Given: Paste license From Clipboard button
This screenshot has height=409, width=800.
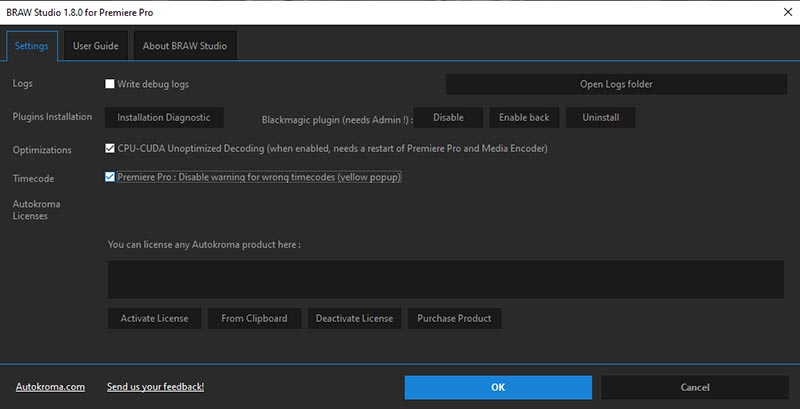Looking at the screenshot, I should 254,318.
